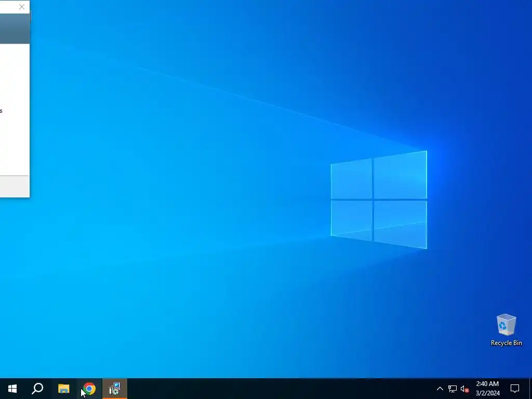
Task: Switch to the running installer taskbar app
Action: [x=115, y=389]
